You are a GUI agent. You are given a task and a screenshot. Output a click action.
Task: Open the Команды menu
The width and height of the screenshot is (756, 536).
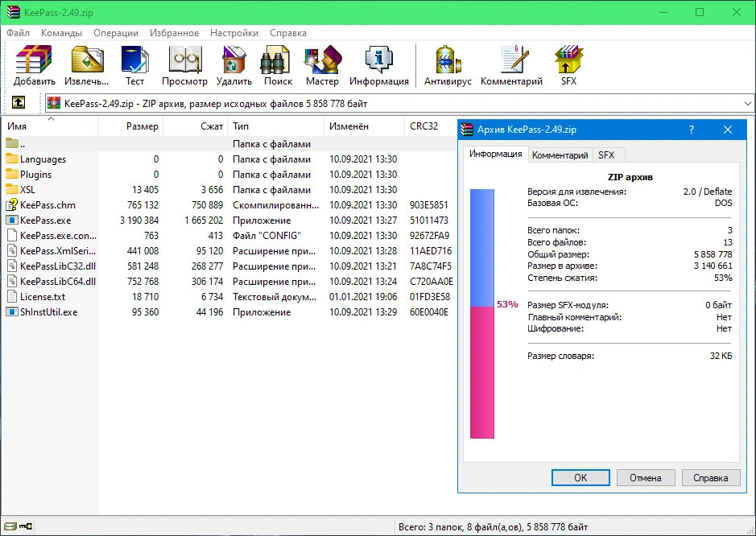point(61,33)
